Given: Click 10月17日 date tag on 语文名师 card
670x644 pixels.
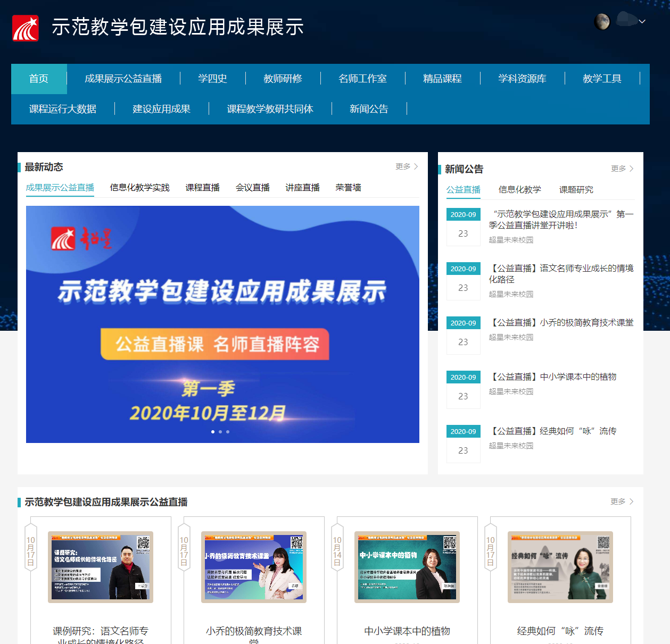Looking at the screenshot, I should click(x=31, y=548).
